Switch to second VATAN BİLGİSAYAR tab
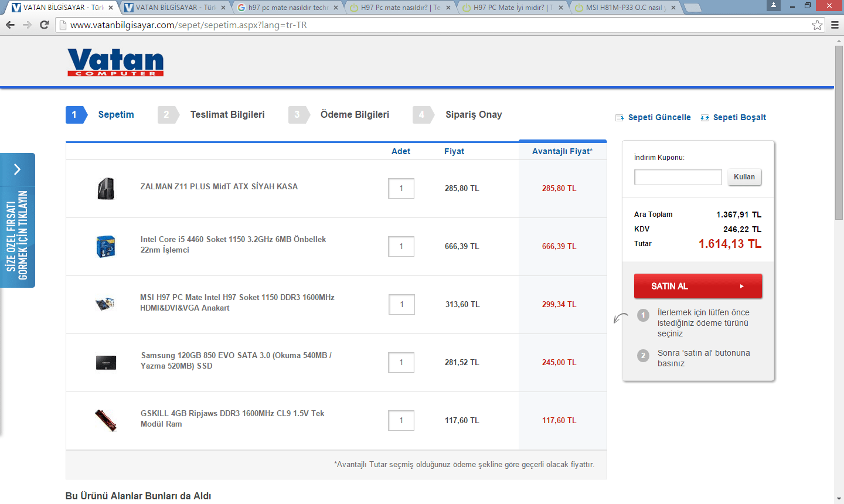844x504 pixels. pyautogui.click(x=175, y=8)
